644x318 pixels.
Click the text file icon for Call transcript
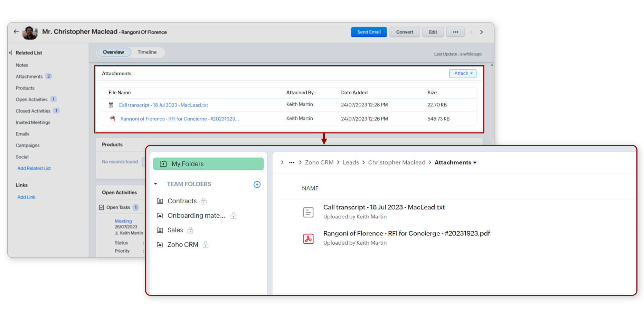(308, 212)
